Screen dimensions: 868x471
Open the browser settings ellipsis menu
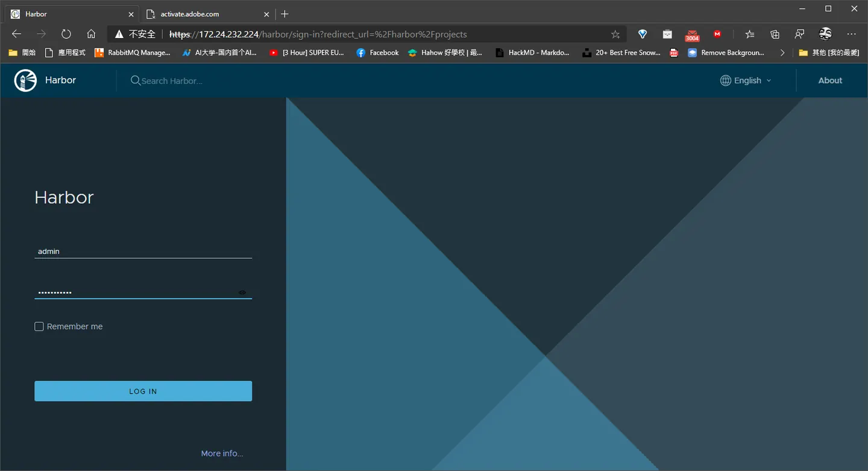[851, 34]
